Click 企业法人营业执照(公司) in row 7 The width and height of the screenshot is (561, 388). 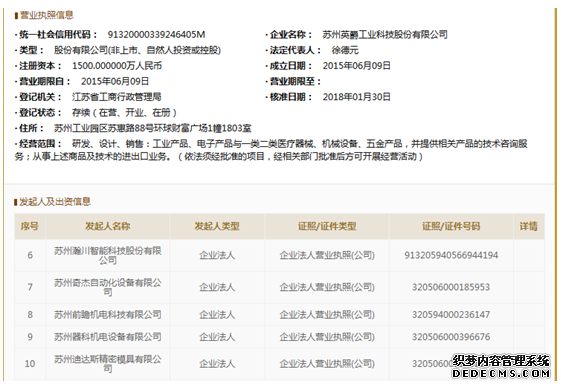pos(327,287)
